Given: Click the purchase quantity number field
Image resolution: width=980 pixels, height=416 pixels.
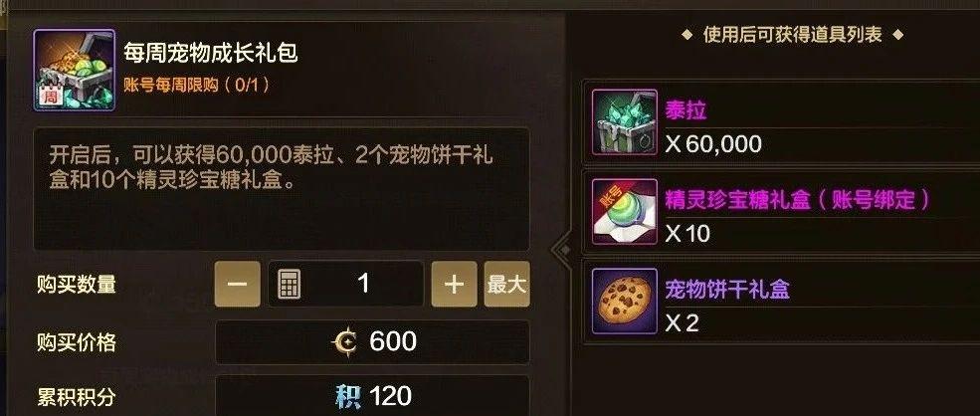Looking at the screenshot, I should (345, 284).
